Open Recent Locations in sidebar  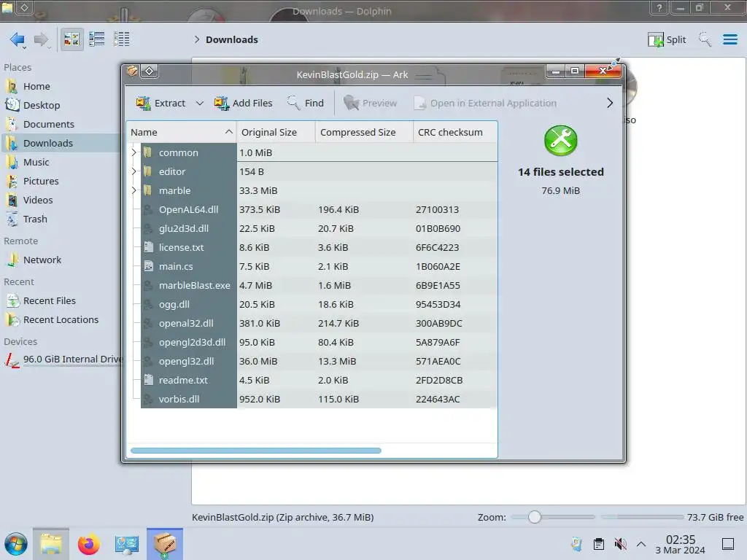(61, 320)
